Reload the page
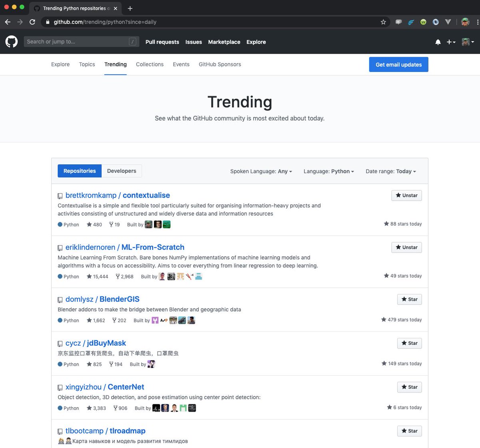Screen dimensions: 480x448 pos(32,22)
